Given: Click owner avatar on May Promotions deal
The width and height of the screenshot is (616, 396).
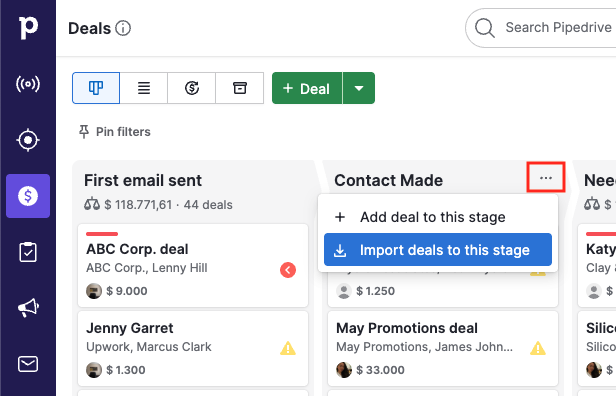Looking at the screenshot, I should (344, 370).
